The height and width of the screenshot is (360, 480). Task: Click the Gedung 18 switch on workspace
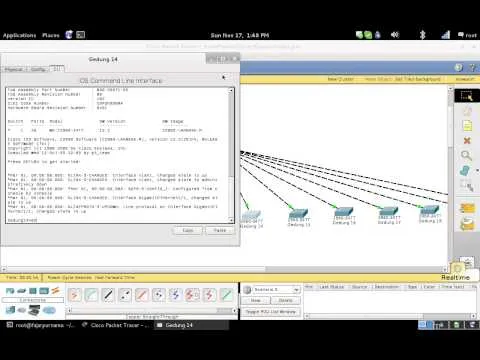point(430,210)
